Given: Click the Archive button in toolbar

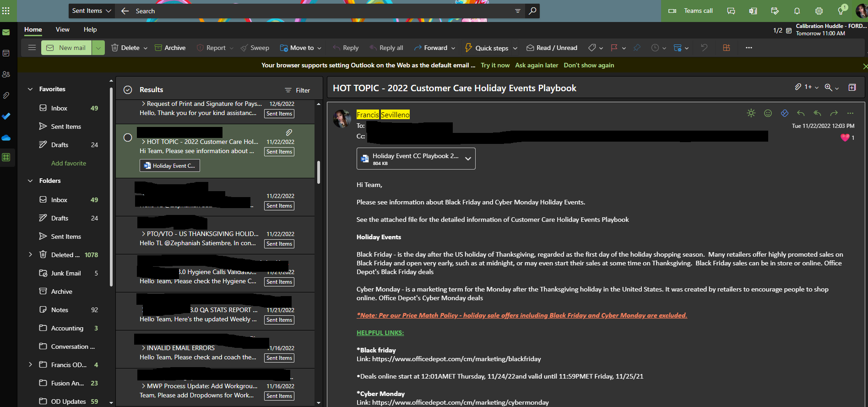Looking at the screenshot, I should coord(170,48).
